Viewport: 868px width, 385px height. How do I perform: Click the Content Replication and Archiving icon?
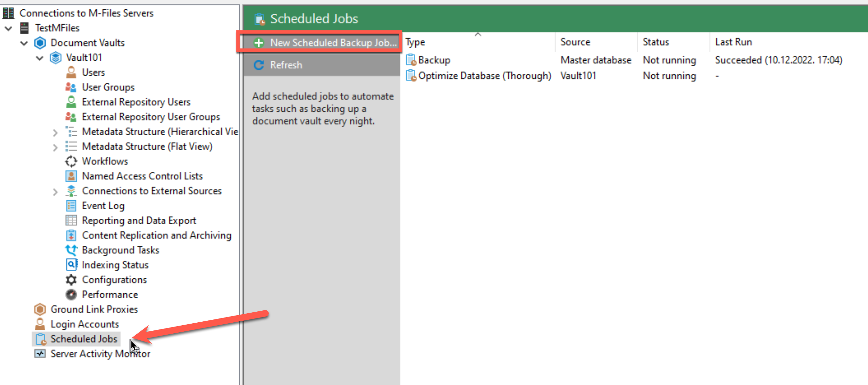pyautogui.click(x=71, y=235)
